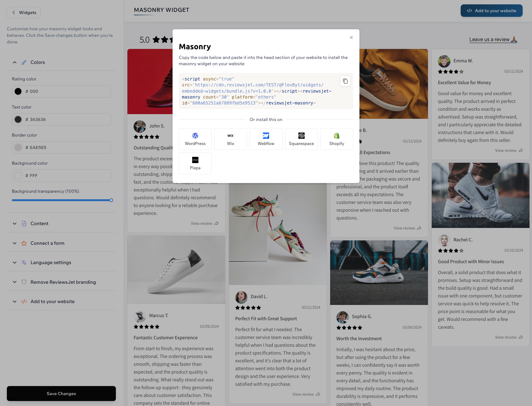532x406 pixels.
Task: Open the Background color swatch
Action: (18, 176)
